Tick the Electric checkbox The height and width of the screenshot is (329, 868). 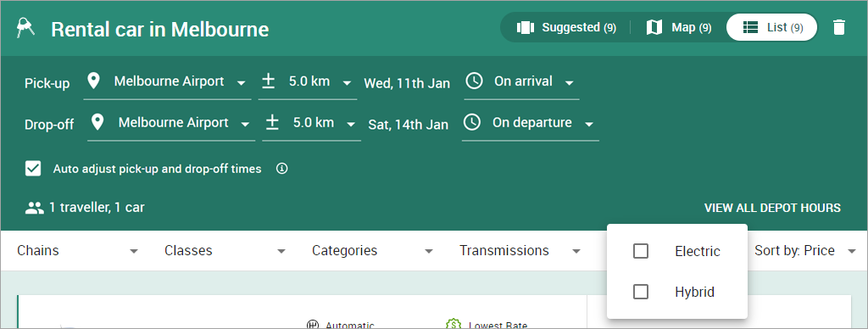pos(641,251)
